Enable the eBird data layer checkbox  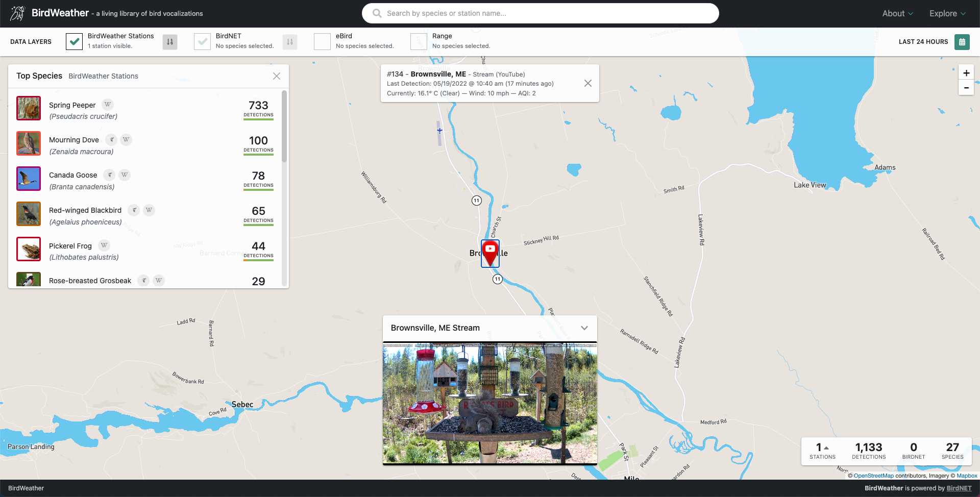pos(322,42)
